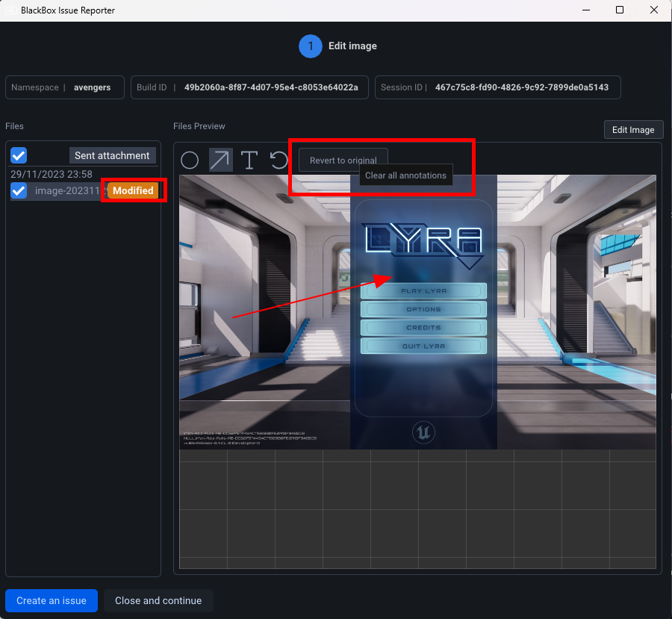The width and height of the screenshot is (672, 619).
Task: Click the Files panel heading
Action: 15,126
